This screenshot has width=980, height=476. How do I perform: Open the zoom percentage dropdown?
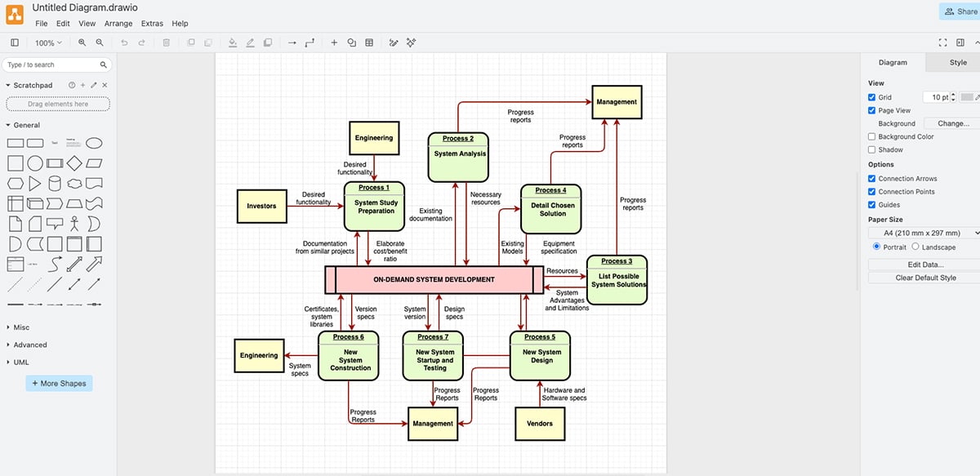click(x=48, y=42)
